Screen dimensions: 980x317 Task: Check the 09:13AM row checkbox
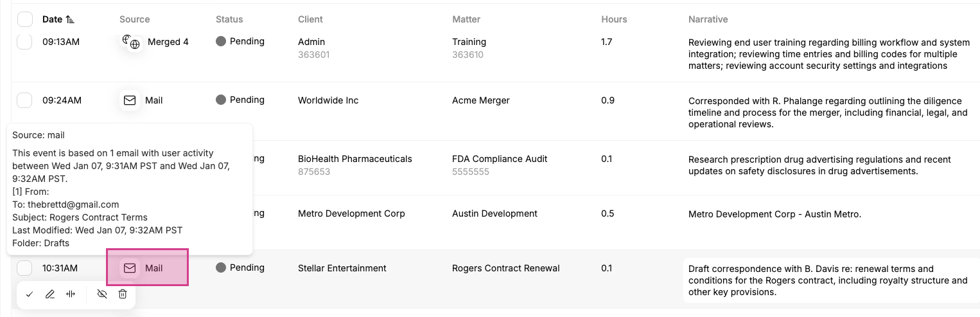[24, 42]
